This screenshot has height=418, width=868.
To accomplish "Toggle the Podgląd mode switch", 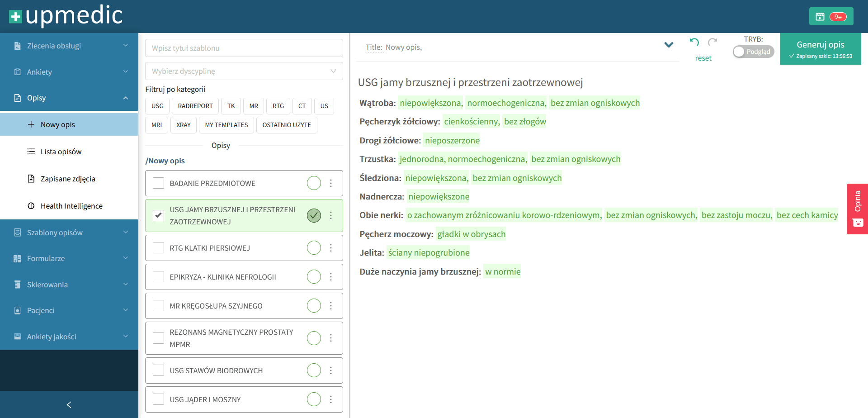I will [753, 52].
